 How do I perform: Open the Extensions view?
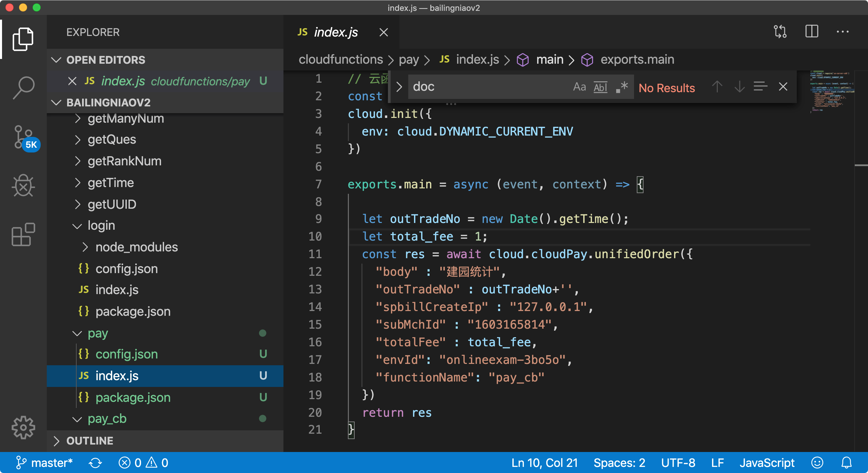coord(23,234)
